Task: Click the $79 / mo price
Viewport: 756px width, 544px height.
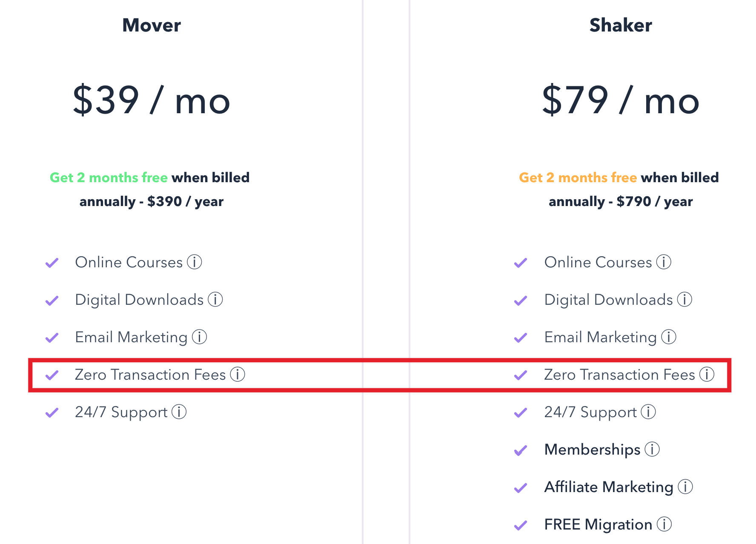Action: tap(621, 100)
